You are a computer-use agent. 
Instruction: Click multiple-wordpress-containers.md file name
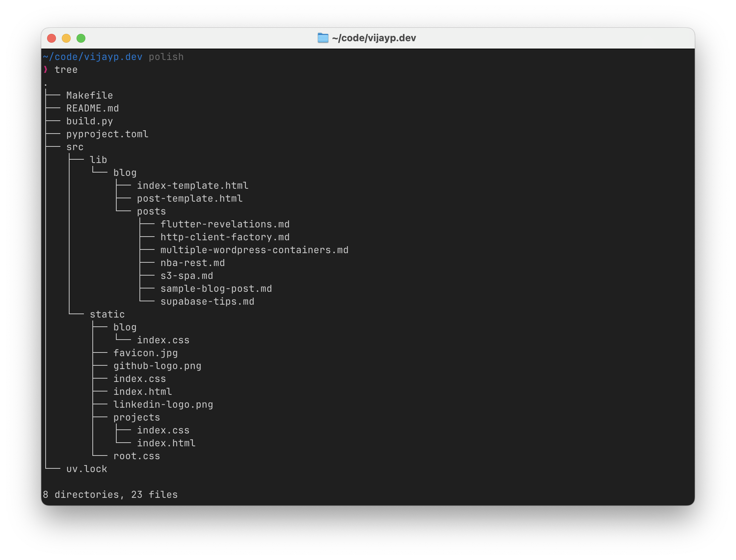(254, 250)
